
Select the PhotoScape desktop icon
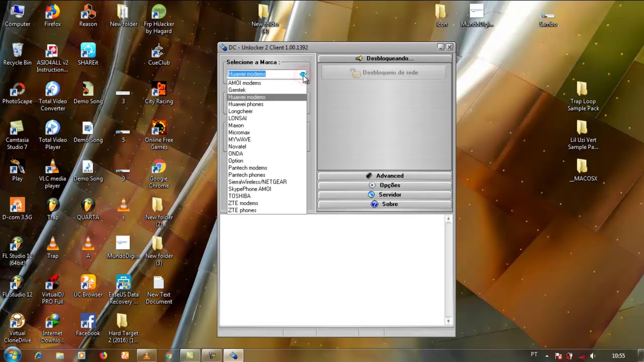point(17,93)
